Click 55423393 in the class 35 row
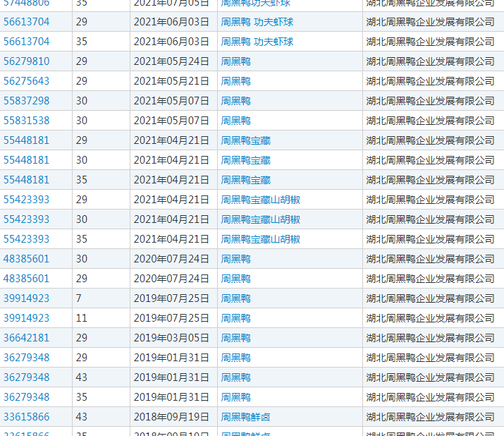Screen dimensions: 504x436 (27, 239)
